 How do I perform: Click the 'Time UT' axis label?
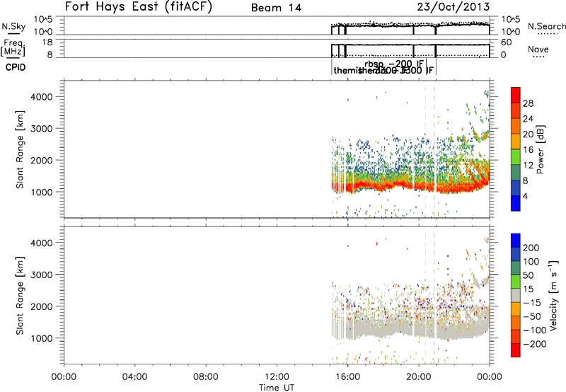pos(277,388)
